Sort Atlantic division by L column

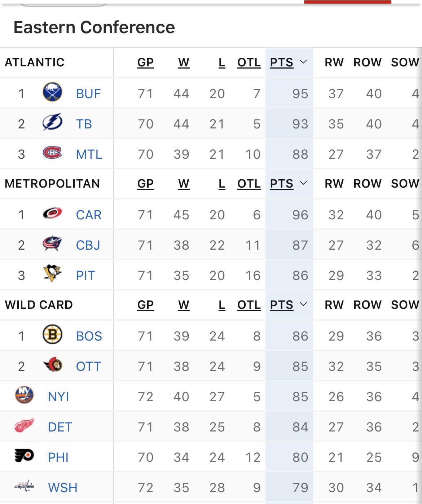point(222,62)
